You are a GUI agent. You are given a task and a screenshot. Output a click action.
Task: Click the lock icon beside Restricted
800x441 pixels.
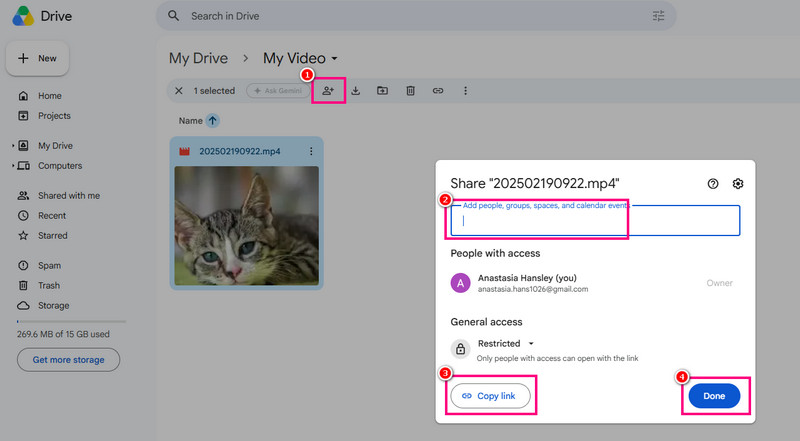coord(460,349)
